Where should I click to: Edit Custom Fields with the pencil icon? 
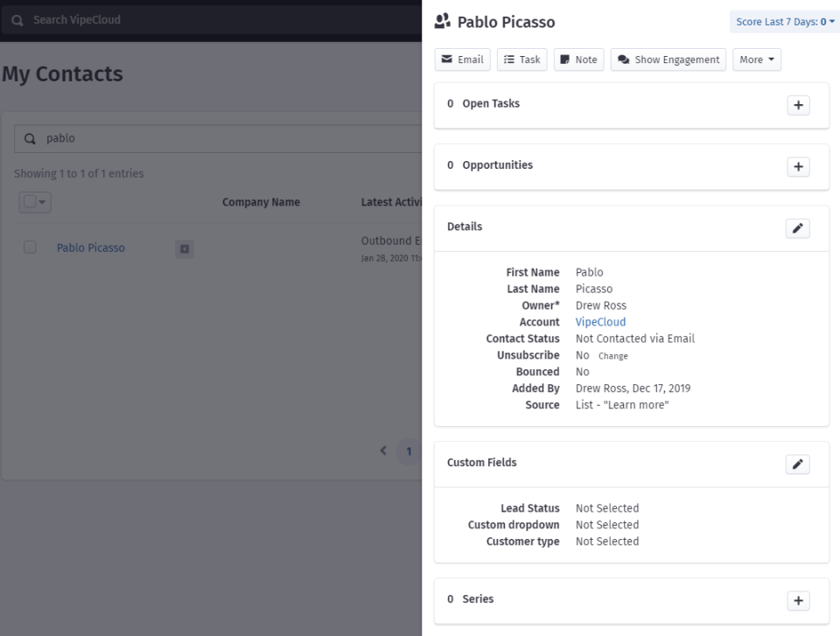point(797,464)
